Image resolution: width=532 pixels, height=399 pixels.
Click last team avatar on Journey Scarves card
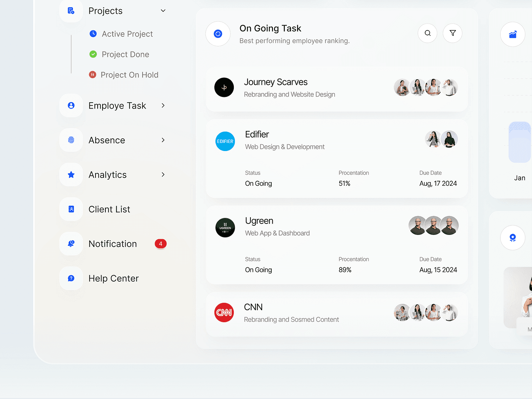(x=450, y=87)
